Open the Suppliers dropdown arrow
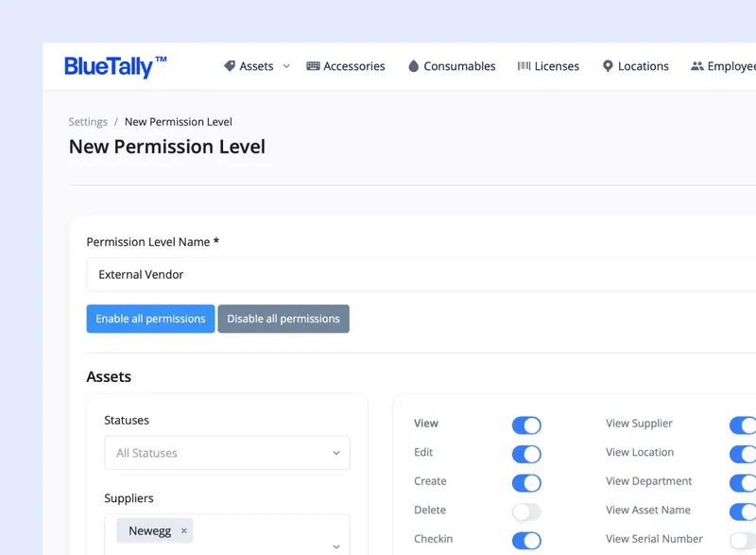756x555 pixels. pos(336,546)
